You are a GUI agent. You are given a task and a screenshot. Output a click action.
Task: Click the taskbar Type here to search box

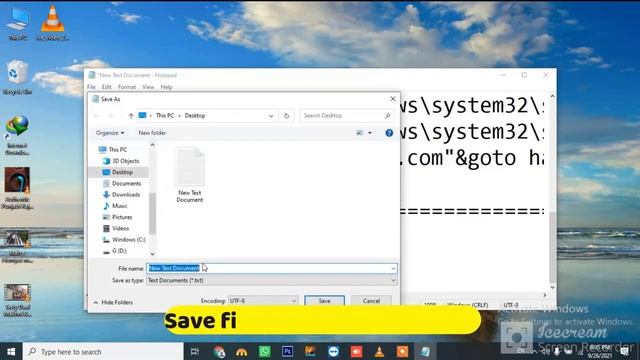point(103,351)
